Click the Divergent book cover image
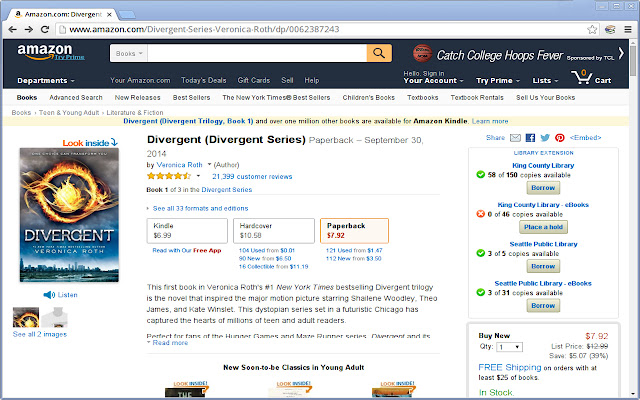 click(69, 215)
